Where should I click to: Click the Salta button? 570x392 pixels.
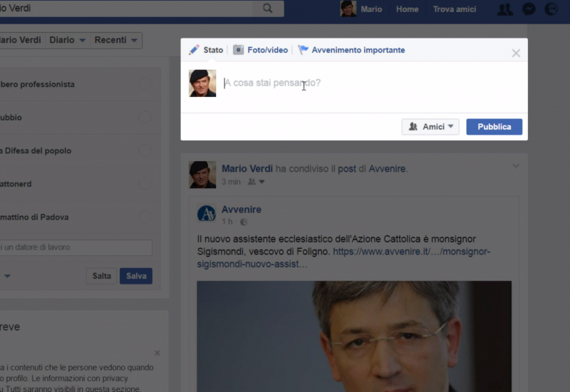tap(101, 276)
